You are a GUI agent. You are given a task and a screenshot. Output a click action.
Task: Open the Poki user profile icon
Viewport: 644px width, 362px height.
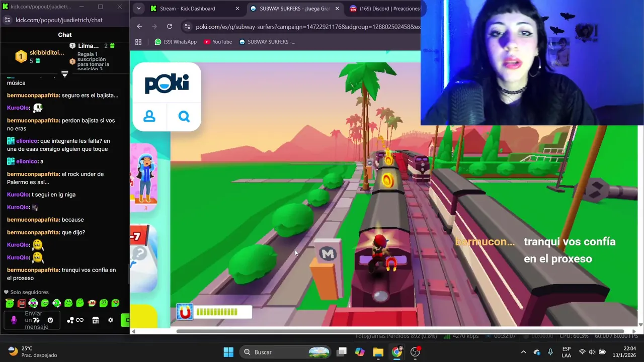point(149,117)
